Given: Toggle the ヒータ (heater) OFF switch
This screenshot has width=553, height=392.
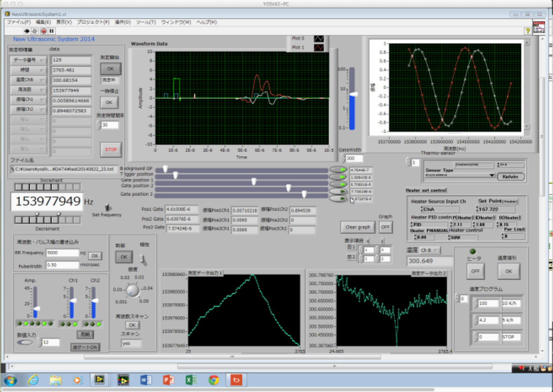Looking at the screenshot, I should 475,271.
